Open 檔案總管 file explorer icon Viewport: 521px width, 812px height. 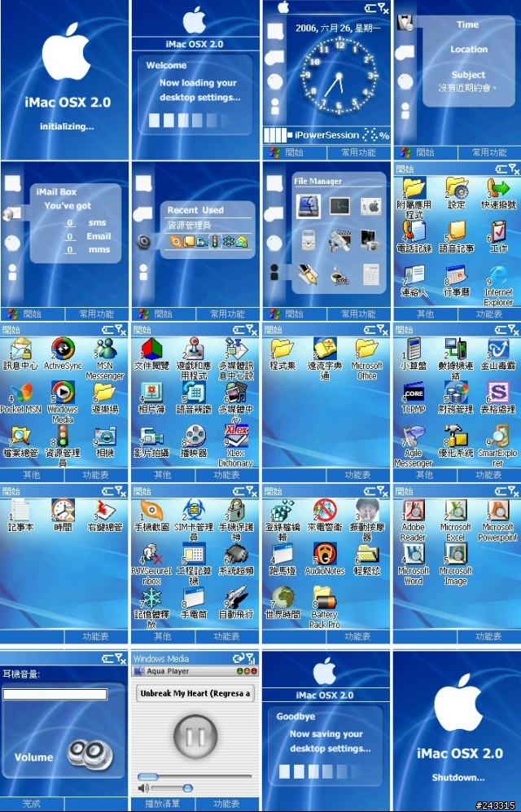tap(20, 437)
